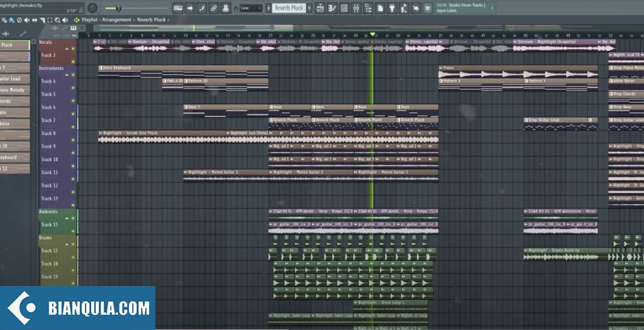Click the step editing icon
The image size is (644, 330).
pyautogui.click(x=202, y=8)
